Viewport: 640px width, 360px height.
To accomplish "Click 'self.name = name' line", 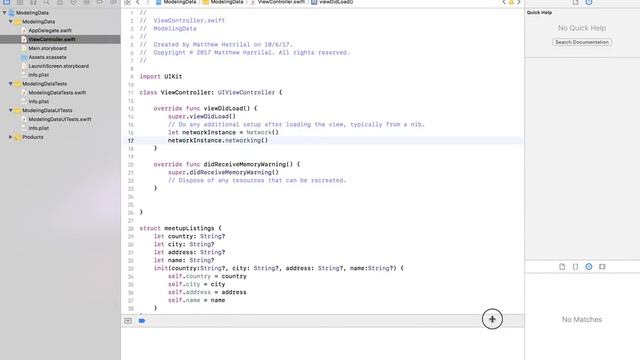I will click(x=196, y=300).
